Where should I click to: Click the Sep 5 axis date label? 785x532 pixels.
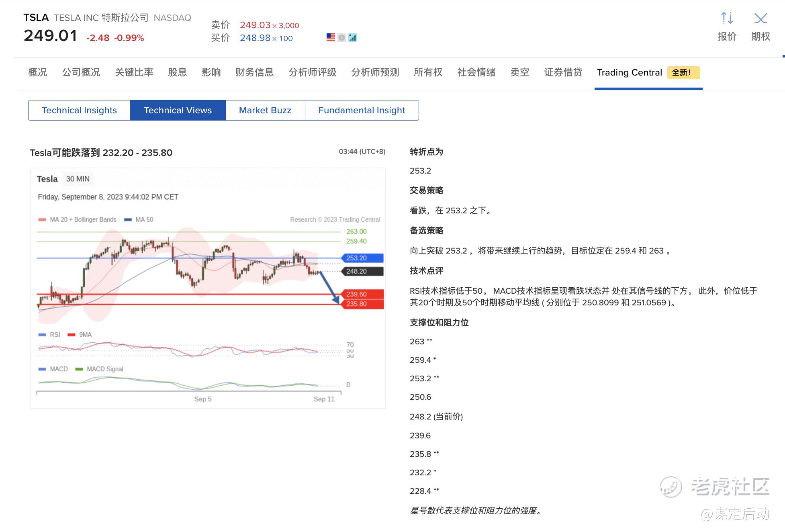[x=202, y=399]
